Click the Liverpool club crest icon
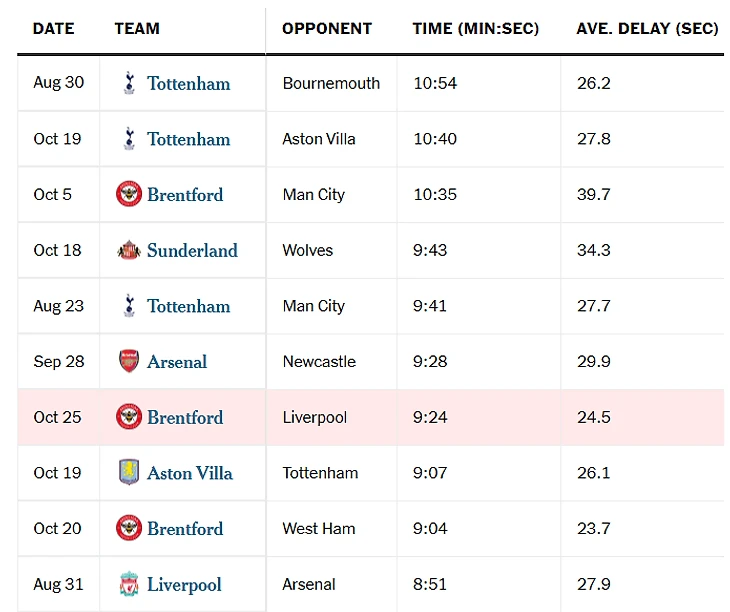This screenshot has width=730, height=612. [x=129, y=584]
